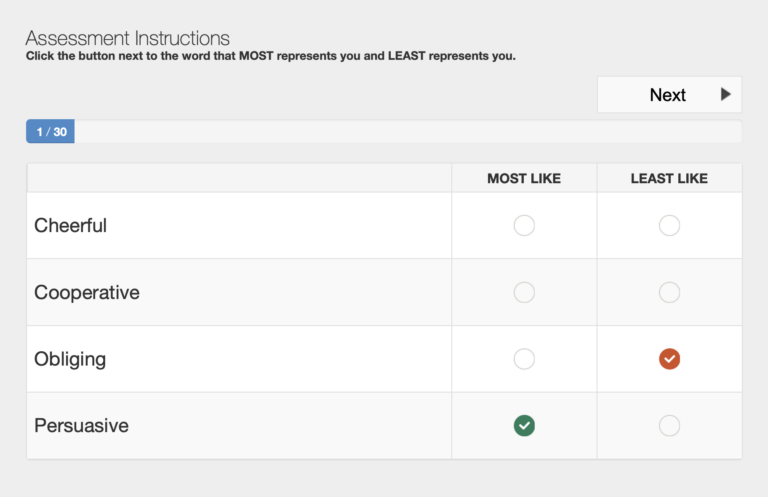Select MOST LIKE for Cheerful

click(524, 226)
